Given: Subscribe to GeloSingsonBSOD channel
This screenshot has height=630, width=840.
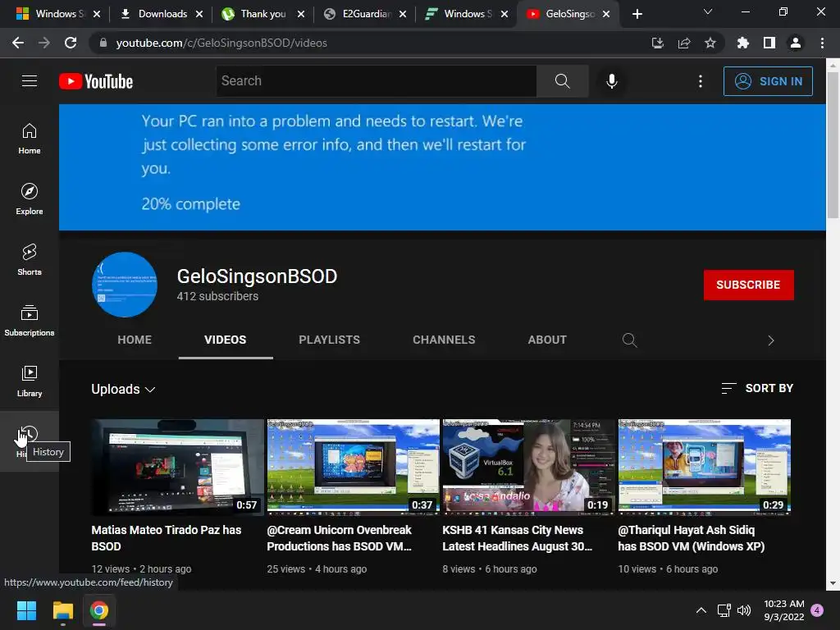Looking at the screenshot, I should coord(748,285).
